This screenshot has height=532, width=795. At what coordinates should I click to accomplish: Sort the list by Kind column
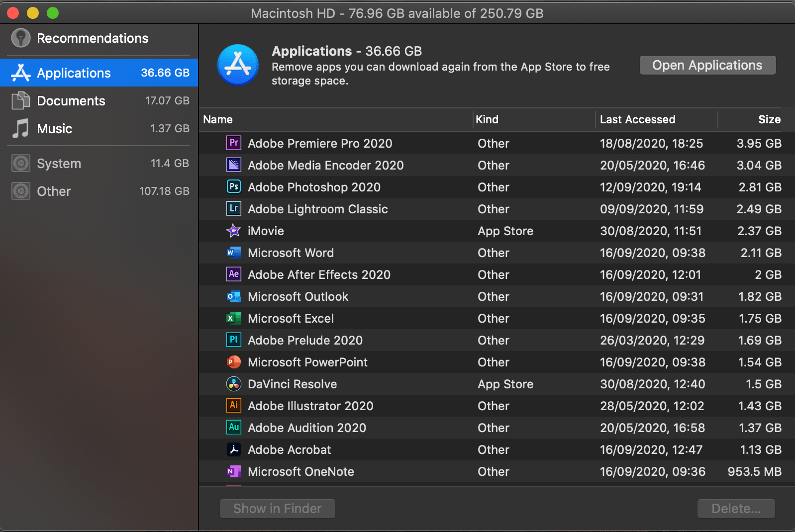coord(534,119)
